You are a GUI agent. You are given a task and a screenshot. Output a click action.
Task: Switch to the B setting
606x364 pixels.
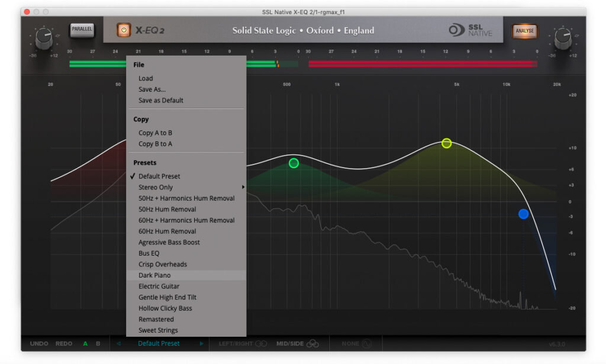coord(98,343)
